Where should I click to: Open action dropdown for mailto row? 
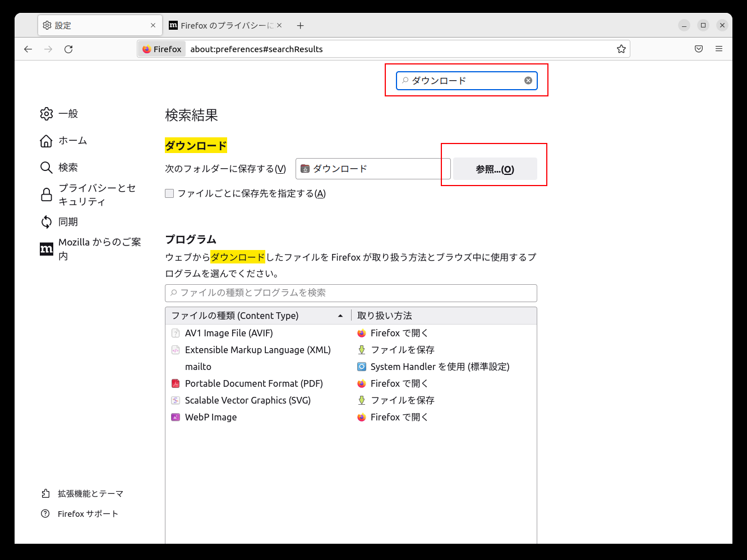[444, 367]
